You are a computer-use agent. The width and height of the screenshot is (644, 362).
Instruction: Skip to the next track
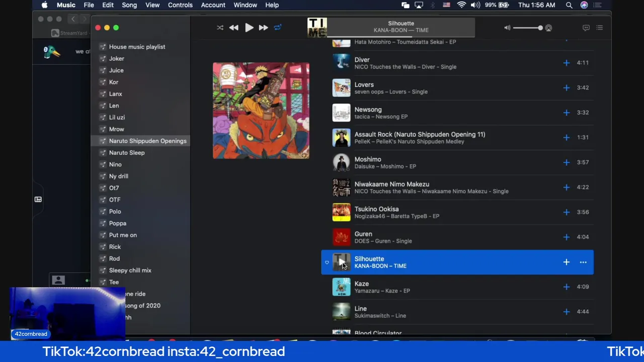[263, 28]
